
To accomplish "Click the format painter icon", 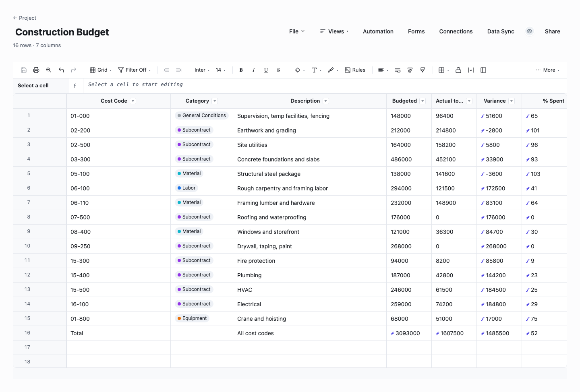I will [x=423, y=70].
